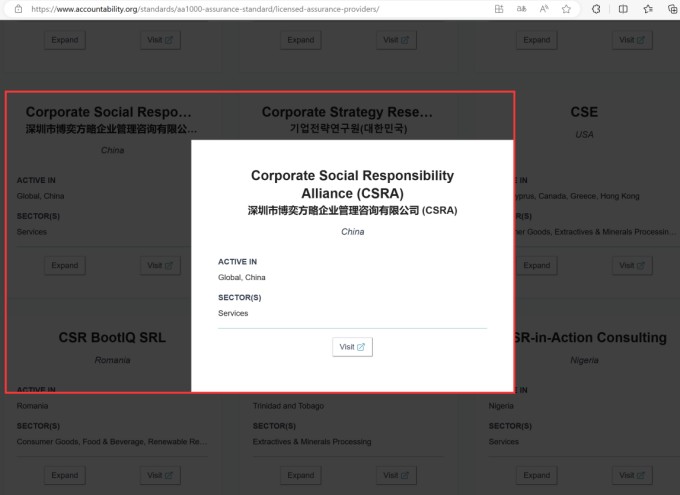Click Visit on CSR BootIQ SRL card
Screen dimensions: 680x495
(x=160, y=475)
